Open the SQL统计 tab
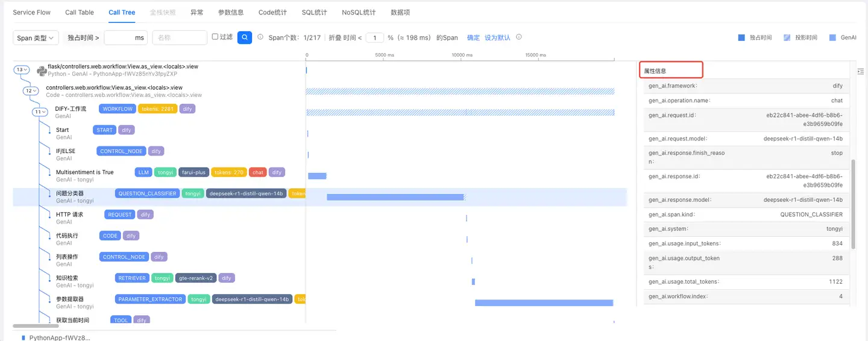Viewport: 868px width, 341px height. click(314, 12)
